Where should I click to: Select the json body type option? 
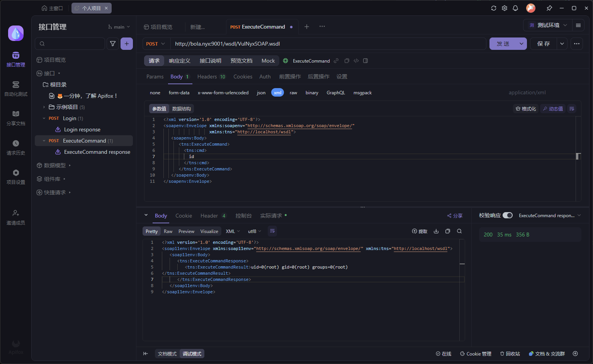pyautogui.click(x=261, y=93)
